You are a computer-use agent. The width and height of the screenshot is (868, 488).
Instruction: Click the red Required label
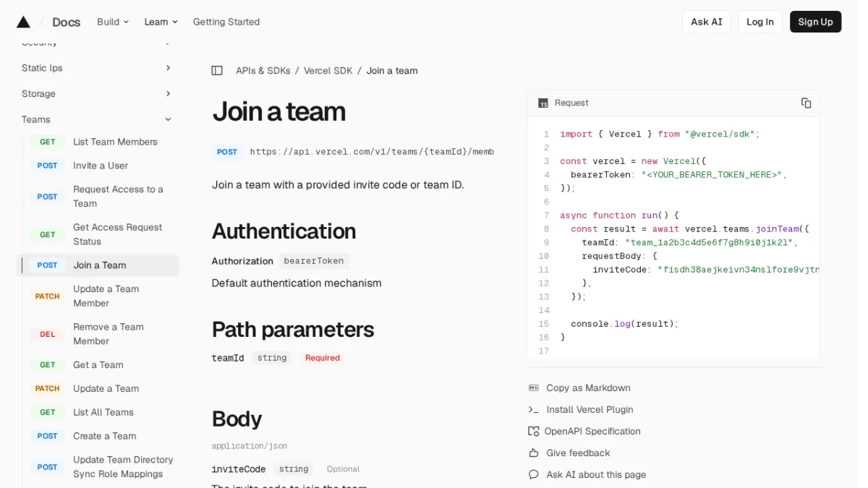click(x=322, y=359)
